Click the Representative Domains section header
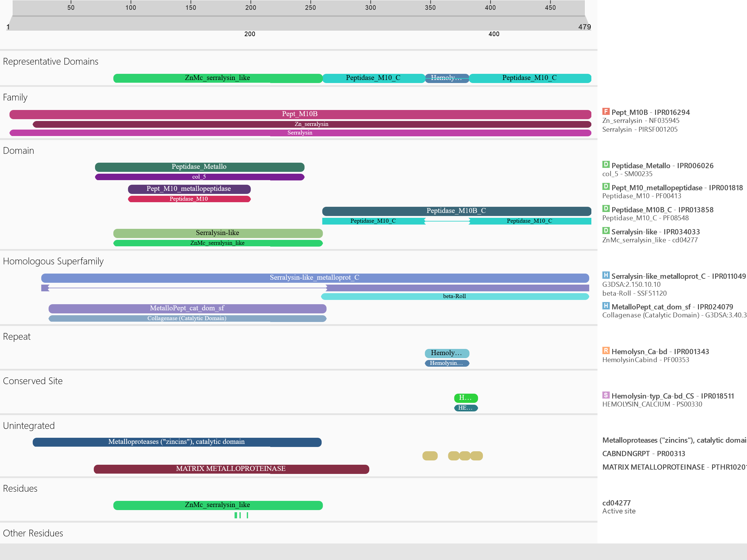This screenshot has height=560, width=747. click(51, 62)
